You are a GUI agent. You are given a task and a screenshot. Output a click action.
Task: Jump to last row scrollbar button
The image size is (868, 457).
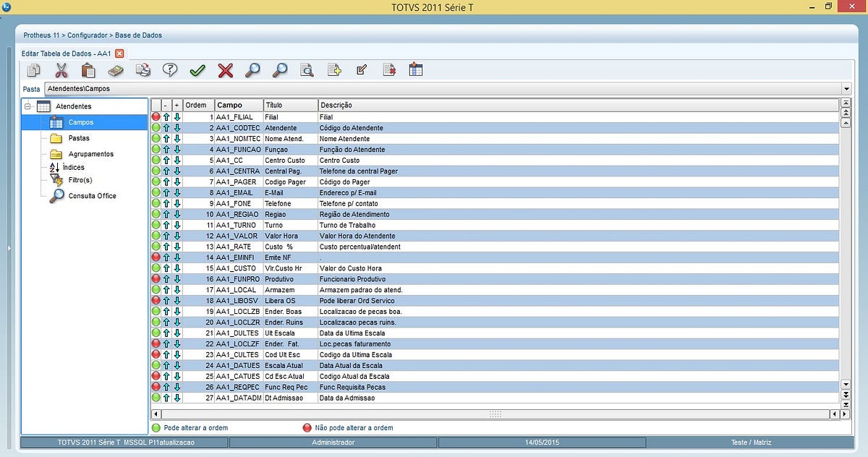pyautogui.click(x=846, y=403)
